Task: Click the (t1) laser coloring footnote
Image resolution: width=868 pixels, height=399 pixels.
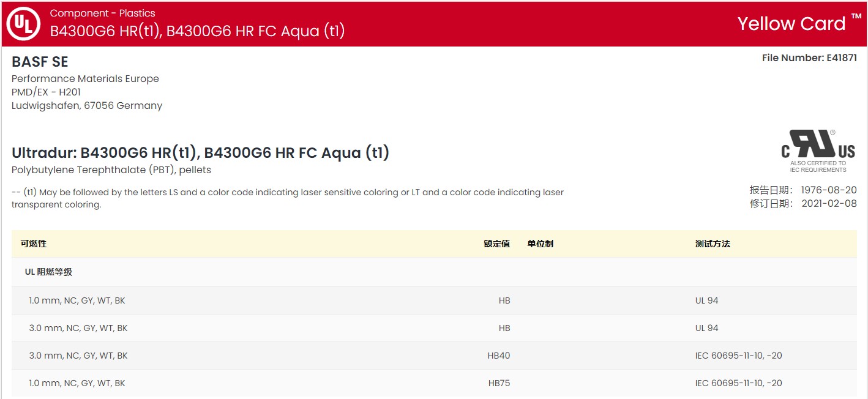Action: point(288,198)
